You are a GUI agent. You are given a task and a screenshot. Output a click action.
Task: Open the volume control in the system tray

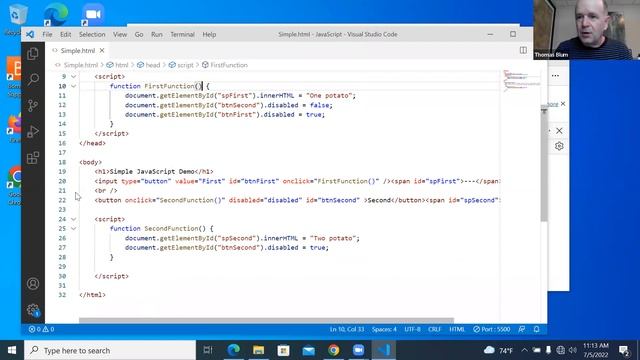pyautogui.click(x=573, y=350)
